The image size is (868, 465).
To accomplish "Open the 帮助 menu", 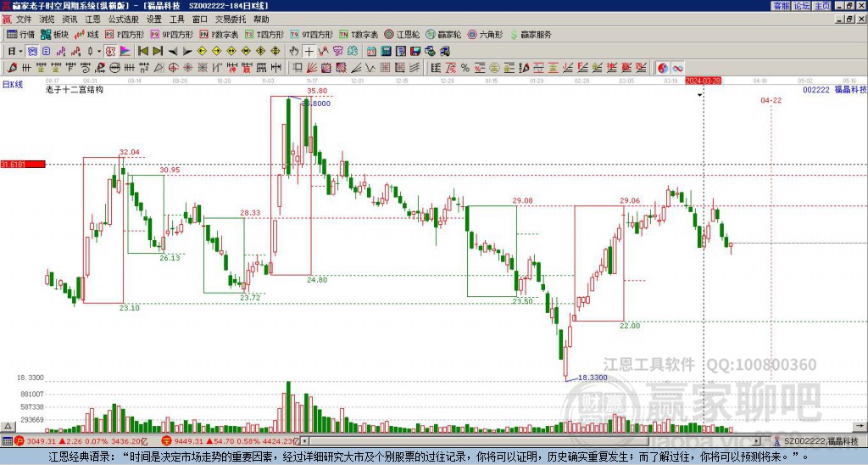I will pyautogui.click(x=261, y=20).
